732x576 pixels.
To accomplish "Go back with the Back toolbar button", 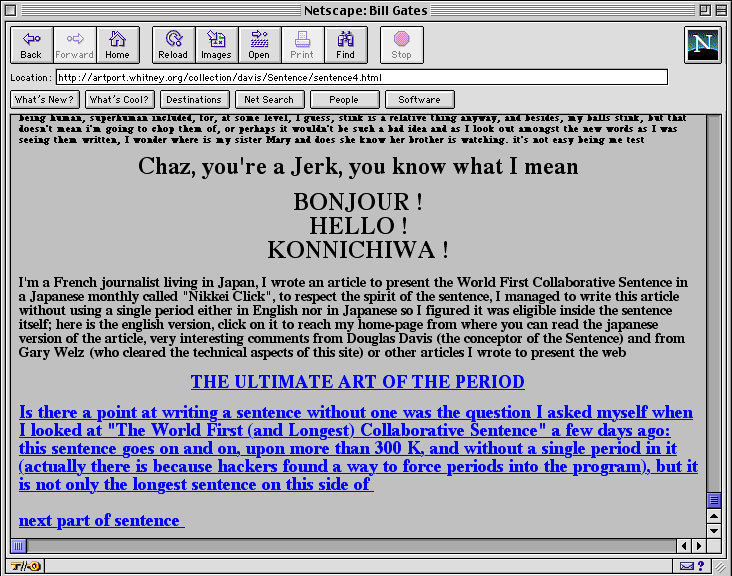I will click(31, 45).
